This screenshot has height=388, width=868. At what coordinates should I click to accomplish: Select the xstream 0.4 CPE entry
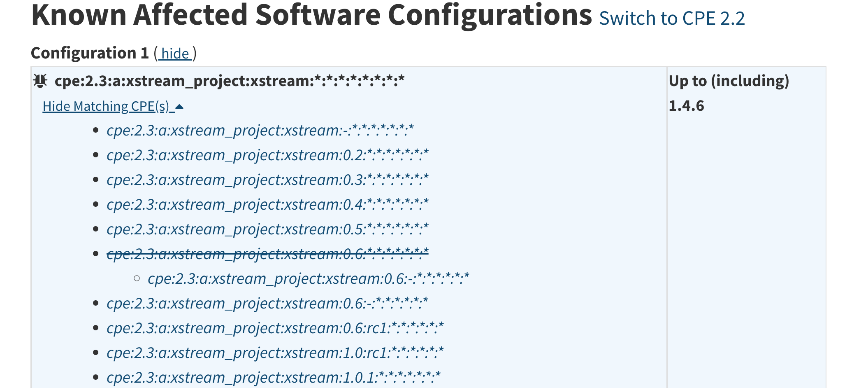[x=267, y=204]
